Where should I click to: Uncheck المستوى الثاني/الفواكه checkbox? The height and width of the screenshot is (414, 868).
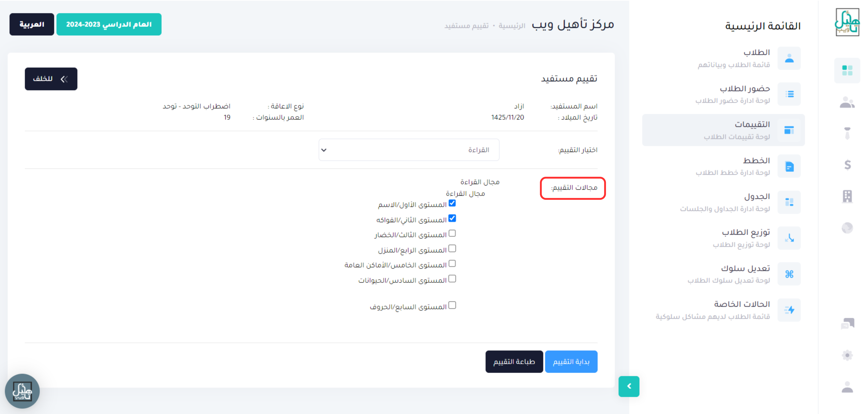(x=452, y=218)
